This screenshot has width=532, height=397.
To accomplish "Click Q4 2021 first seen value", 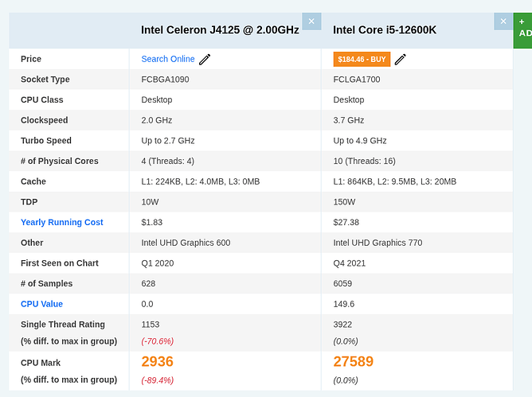I will 349,263.
